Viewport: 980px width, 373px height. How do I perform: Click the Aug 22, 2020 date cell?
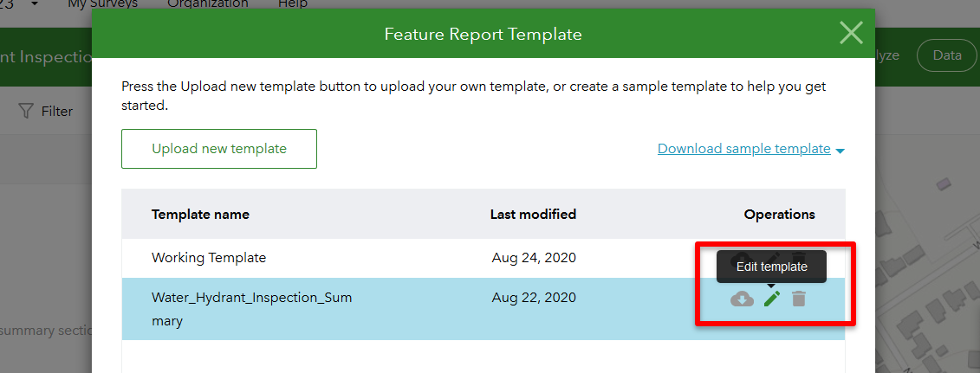pos(533,299)
